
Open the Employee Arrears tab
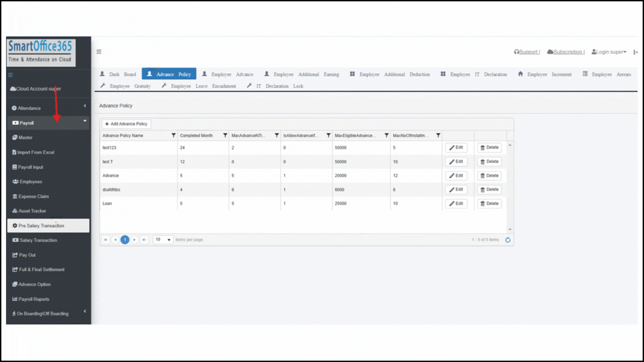pyautogui.click(x=607, y=74)
